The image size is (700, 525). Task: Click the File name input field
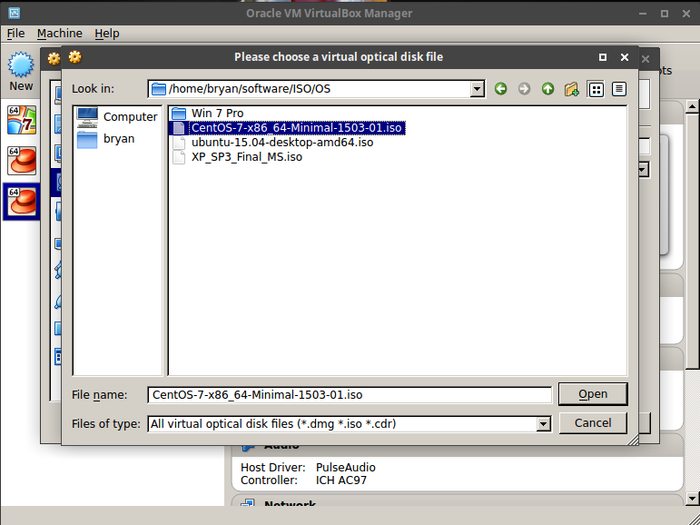(350, 395)
